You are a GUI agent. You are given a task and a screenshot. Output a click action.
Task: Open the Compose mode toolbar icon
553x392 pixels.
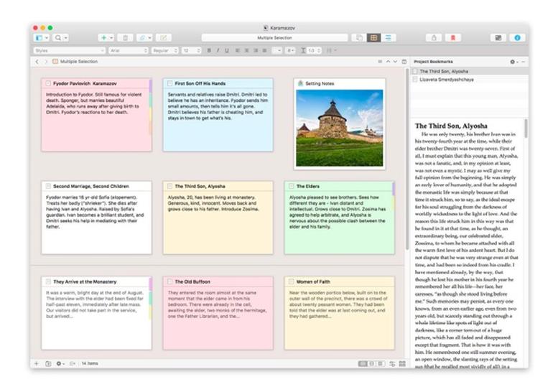coord(498,38)
